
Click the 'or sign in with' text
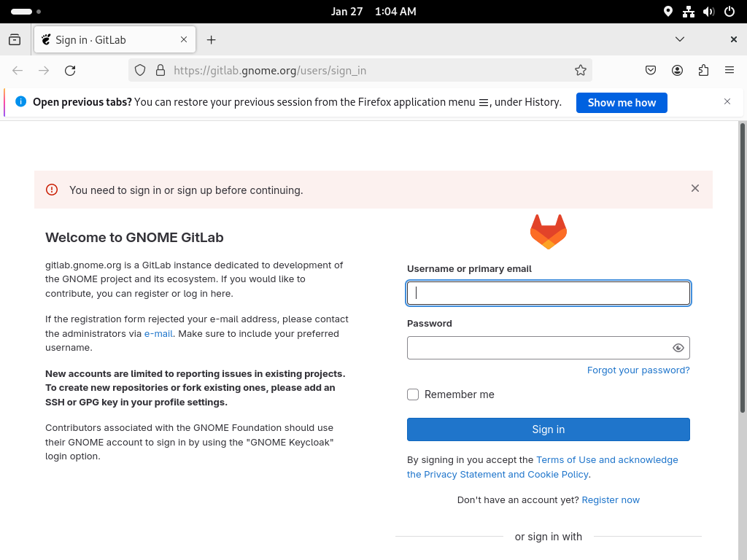click(x=549, y=537)
